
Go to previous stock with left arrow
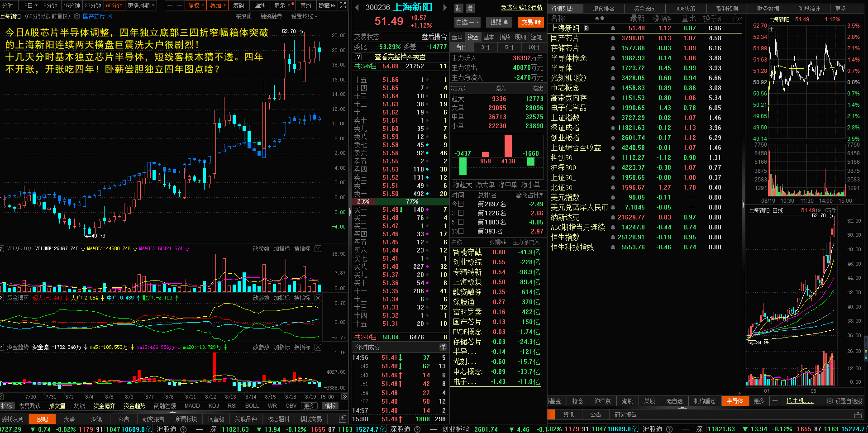357,7
